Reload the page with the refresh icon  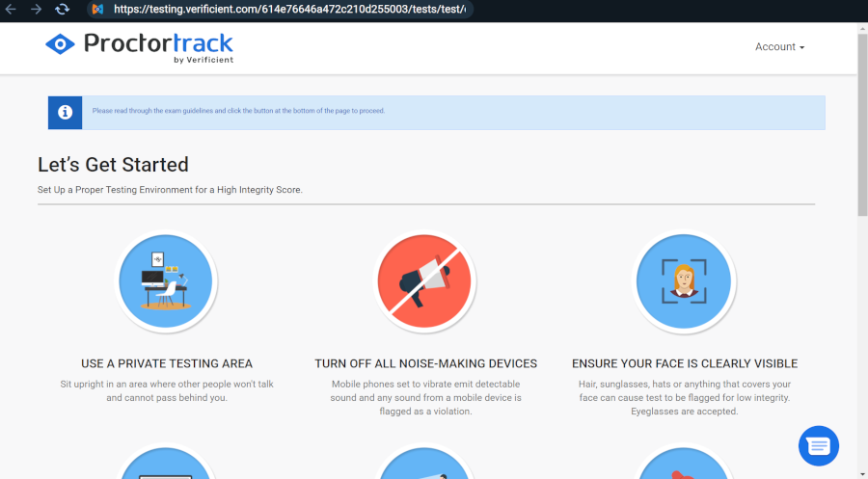point(62,9)
